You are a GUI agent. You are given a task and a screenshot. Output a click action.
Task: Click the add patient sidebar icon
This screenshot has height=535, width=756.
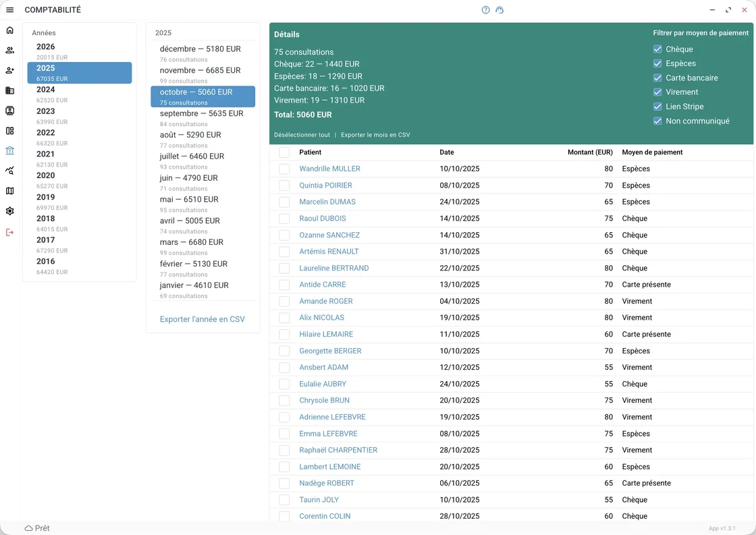[x=9, y=70]
